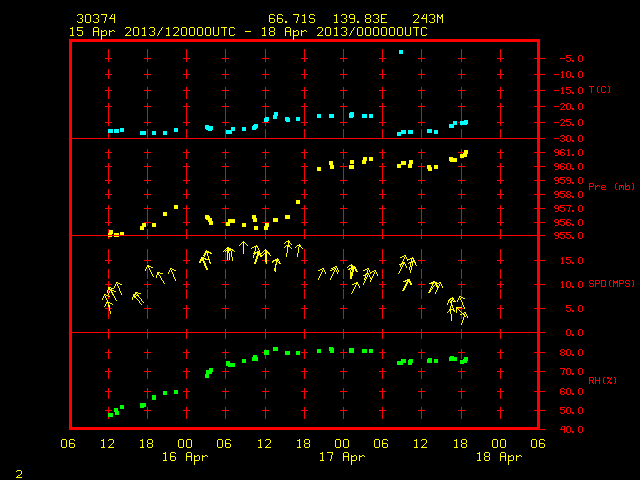The height and width of the screenshot is (480, 640).
Task: Click the 961.0 pressure tick label
Action: point(568,153)
